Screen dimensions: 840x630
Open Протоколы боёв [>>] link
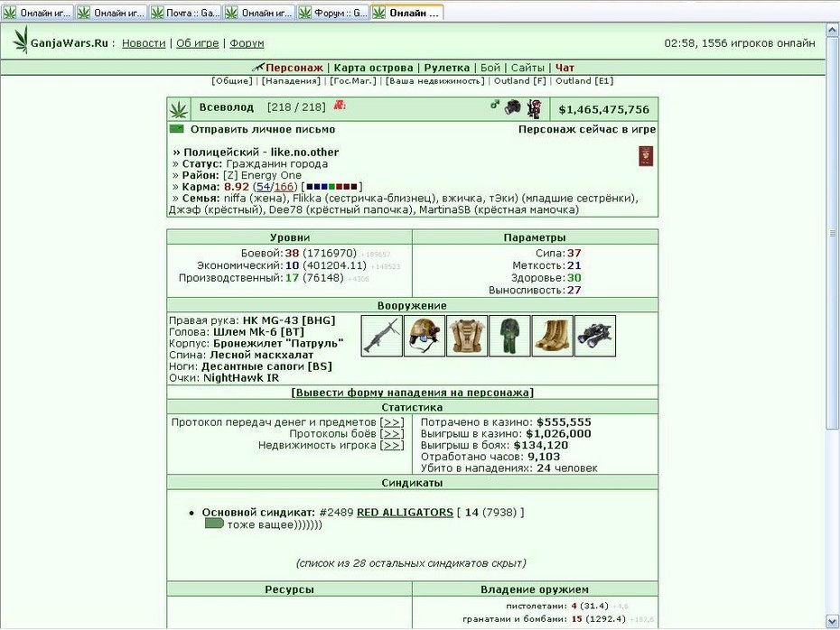pos(392,434)
